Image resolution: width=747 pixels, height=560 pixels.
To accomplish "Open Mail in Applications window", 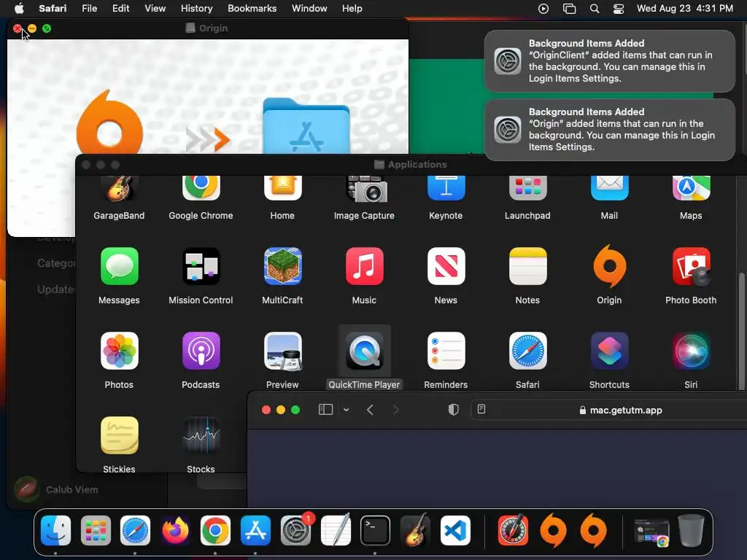I will [x=609, y=188].
